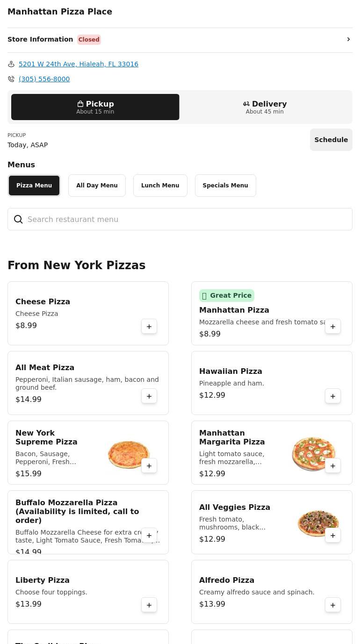Focus the restaurant menu search field
The image size is (360, 644).
pyautogui.click(x=187, y=219)
